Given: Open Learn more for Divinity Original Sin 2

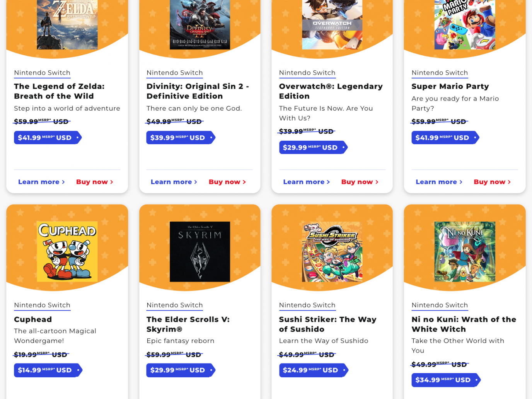Looking at the screenshot, I should click(174, 182).
